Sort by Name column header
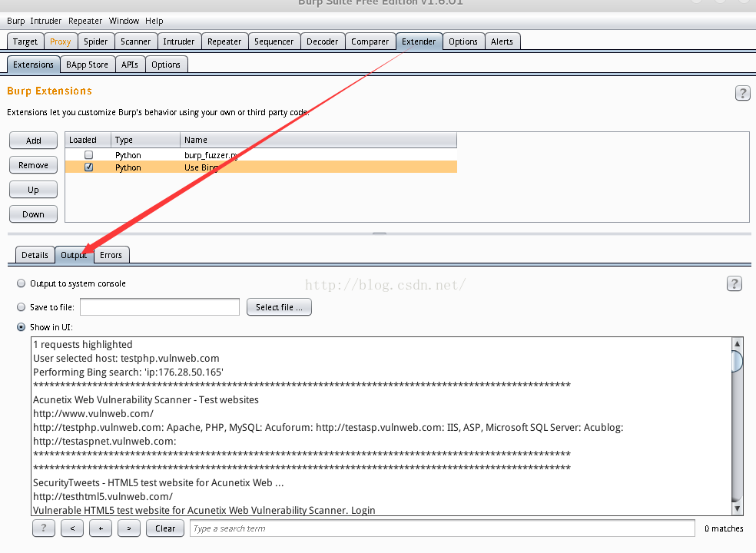Viewport: 756px width, 553px height. (318, 140)
